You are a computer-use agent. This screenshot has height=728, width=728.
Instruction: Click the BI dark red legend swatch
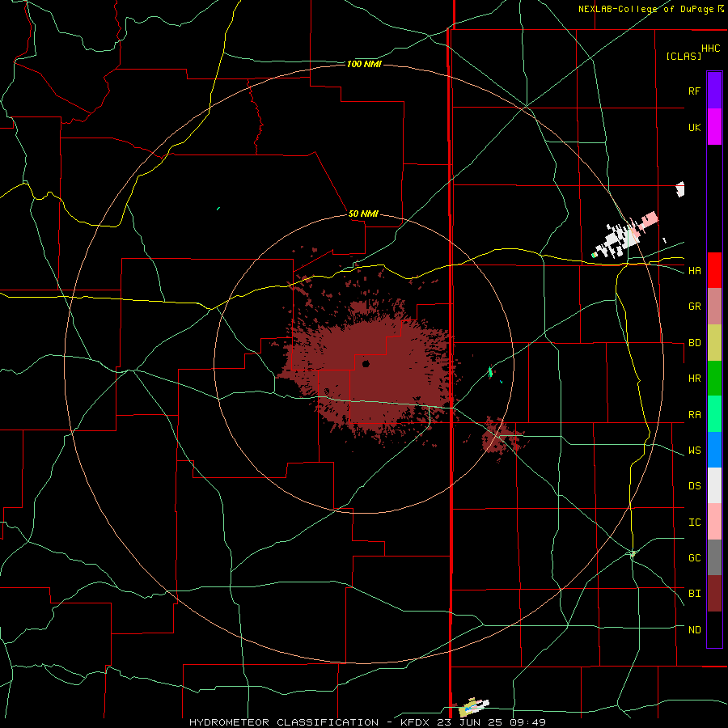714,594
